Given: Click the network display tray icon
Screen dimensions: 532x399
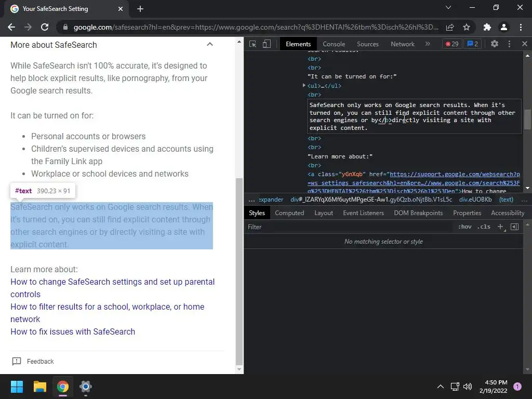Looking at the screenshot, I should 455,387.
